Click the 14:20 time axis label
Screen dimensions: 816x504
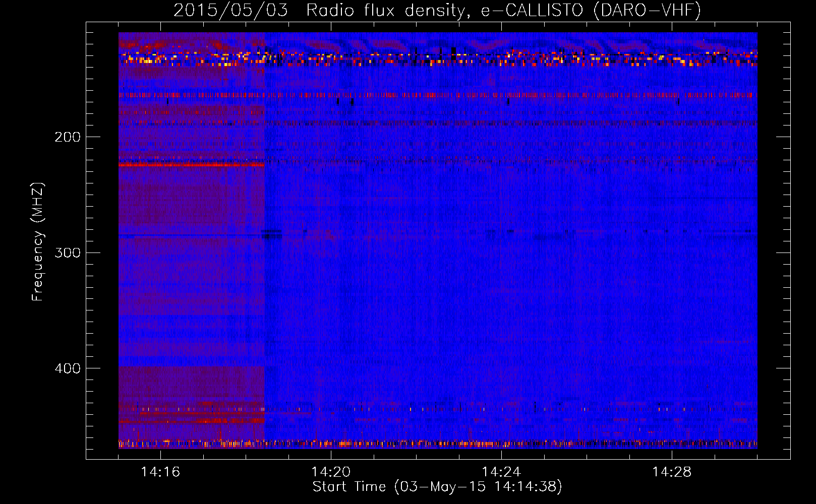pyautogui.click(x=331, y=472)
